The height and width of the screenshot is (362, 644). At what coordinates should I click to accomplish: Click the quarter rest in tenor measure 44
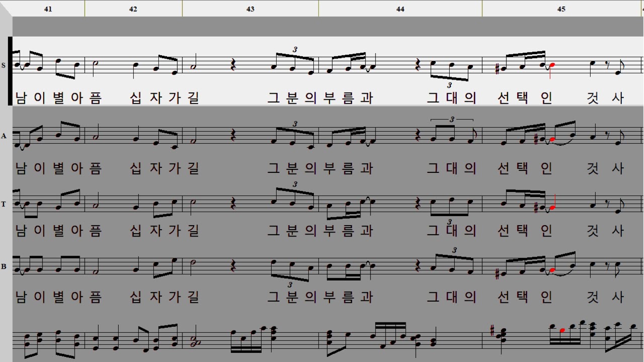tap(417, 203)
